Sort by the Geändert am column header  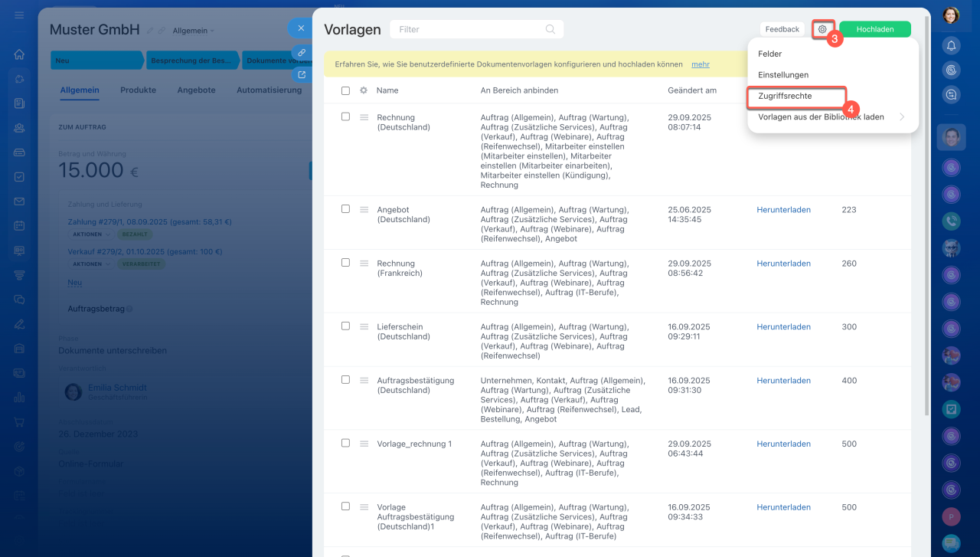(x=692, y=90)
